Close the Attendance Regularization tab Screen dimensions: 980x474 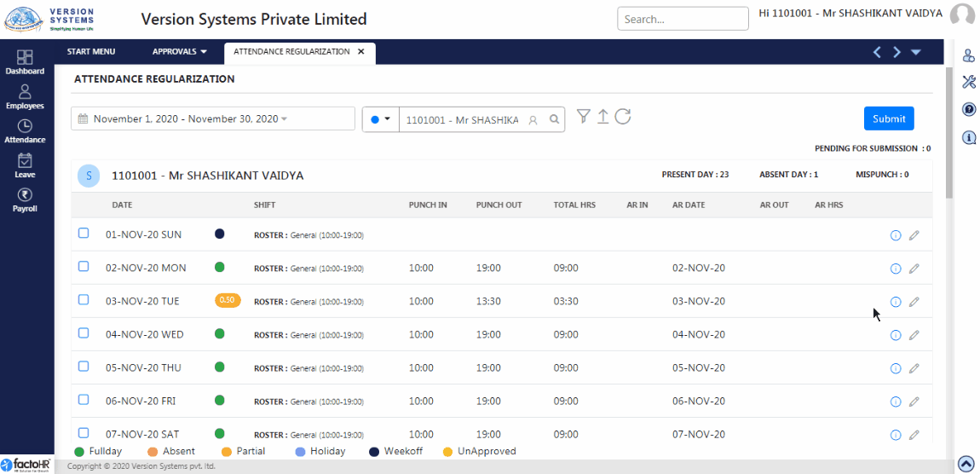(360, 52)
